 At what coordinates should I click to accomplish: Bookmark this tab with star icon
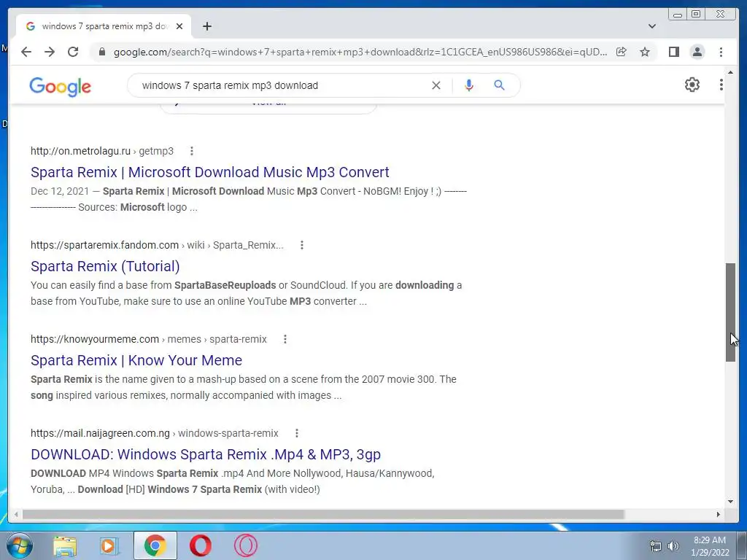(645, 52)
